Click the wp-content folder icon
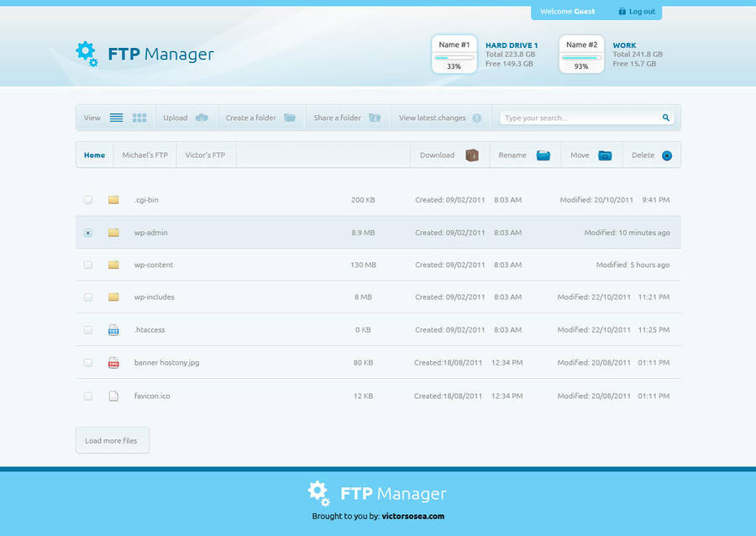This screenshot has height=536, width=756. click(113, 265)
